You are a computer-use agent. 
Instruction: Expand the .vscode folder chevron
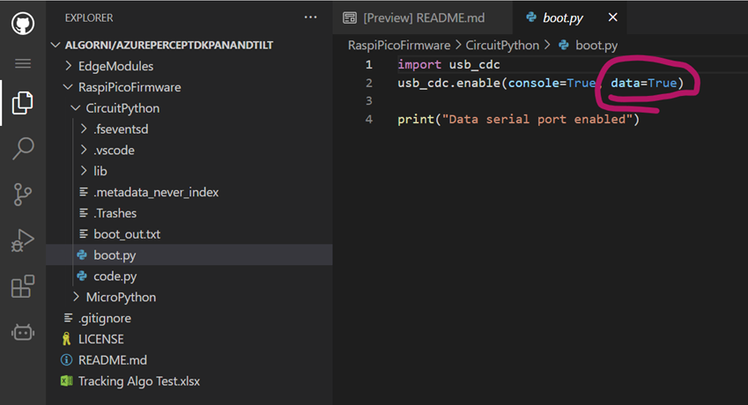83,150
